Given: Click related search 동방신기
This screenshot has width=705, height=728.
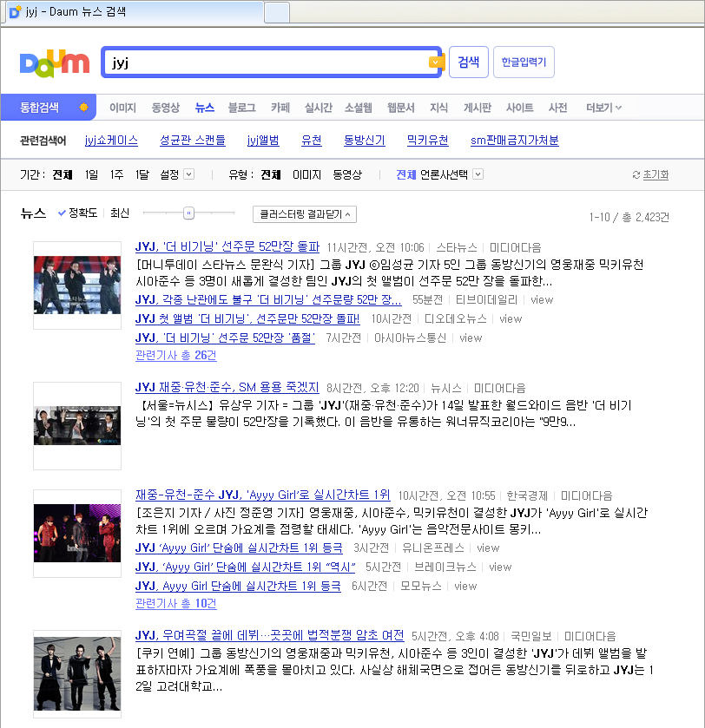Looking at the screenshot, I should click(364, 141).
